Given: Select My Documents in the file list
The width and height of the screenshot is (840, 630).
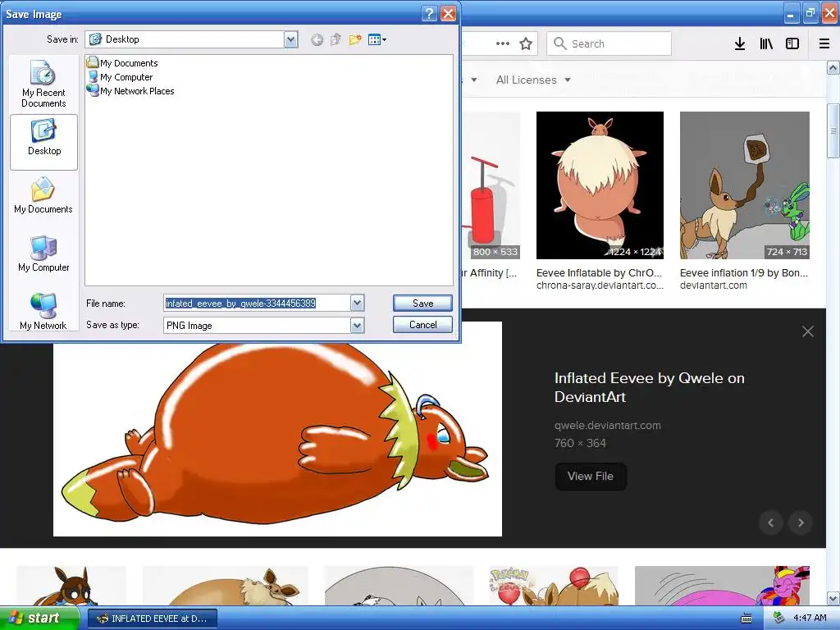Looking at the screenshot, I should 123,62.
